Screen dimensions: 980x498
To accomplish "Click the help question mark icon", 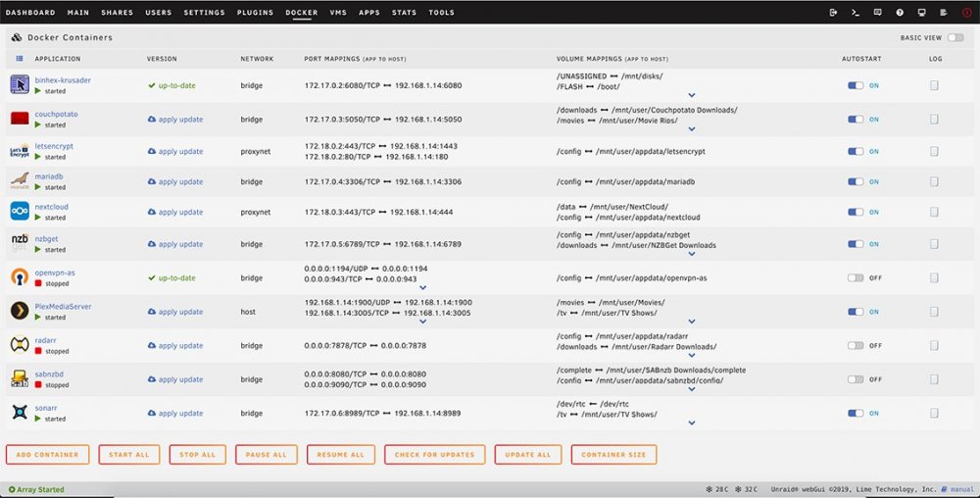I will click(x=900, y=13).
